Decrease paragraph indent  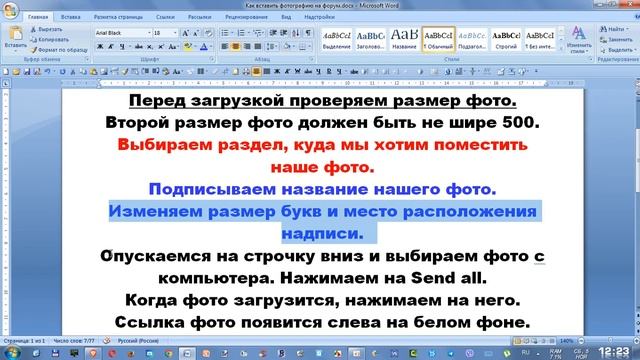pyautogui.click(x=273, y=33)
